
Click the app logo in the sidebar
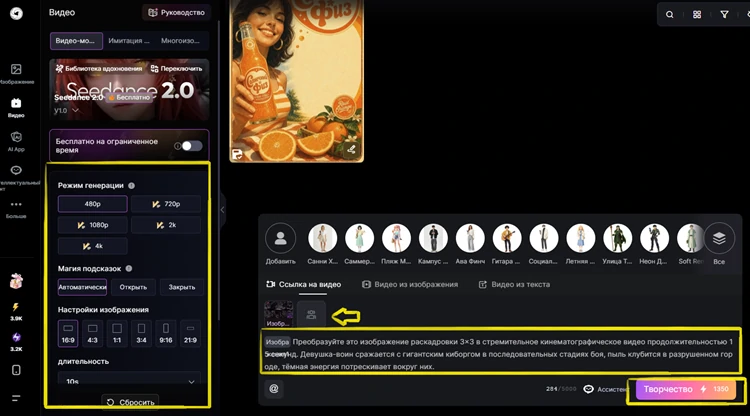click(16, 13)
